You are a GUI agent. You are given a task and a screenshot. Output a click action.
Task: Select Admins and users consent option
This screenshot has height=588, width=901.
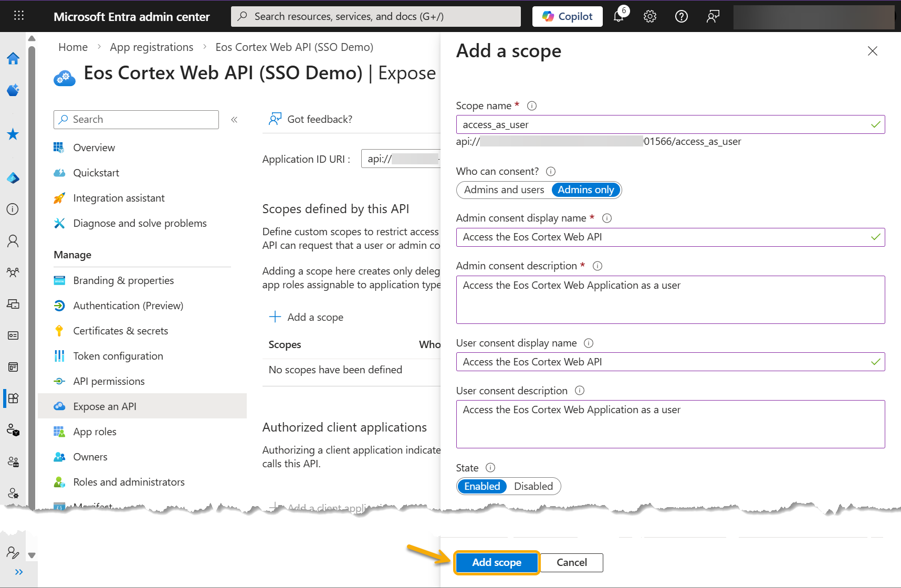504,190
